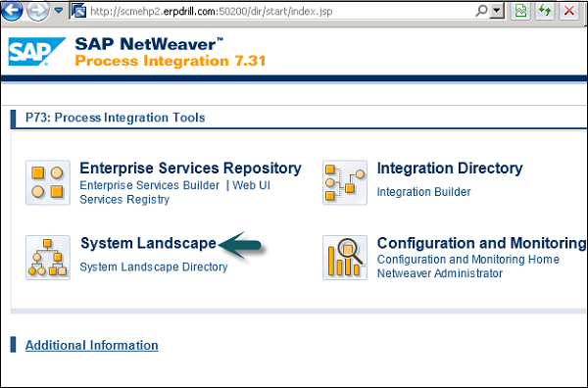Open the System Landscape heading
Screen dimensions: 588x388
coord(149,243)
